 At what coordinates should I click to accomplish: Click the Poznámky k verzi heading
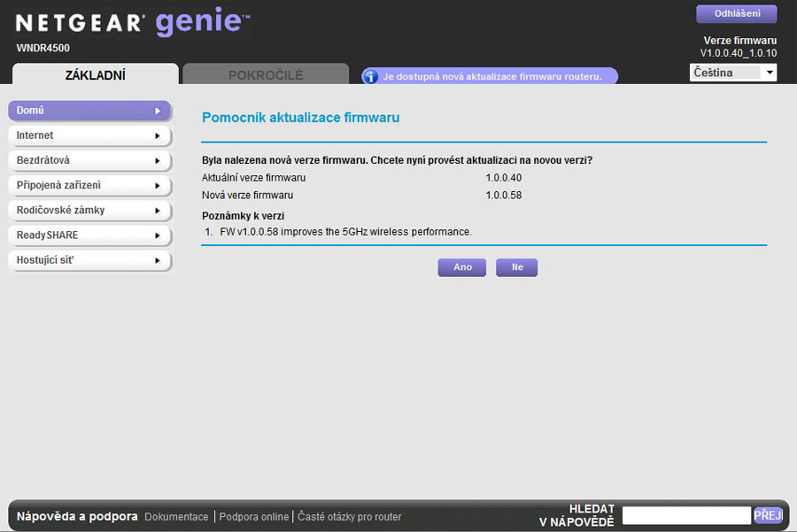(x=243, y=216)
